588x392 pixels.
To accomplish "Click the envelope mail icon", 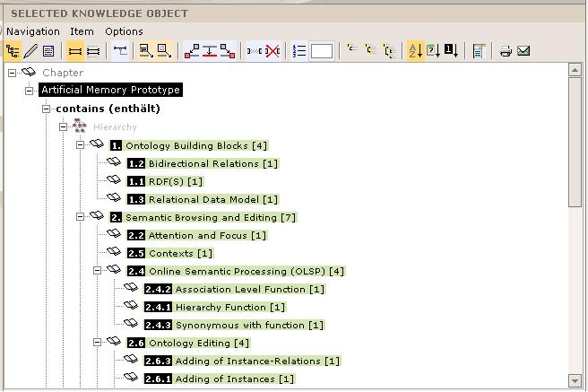I will [x=523, y=50].
